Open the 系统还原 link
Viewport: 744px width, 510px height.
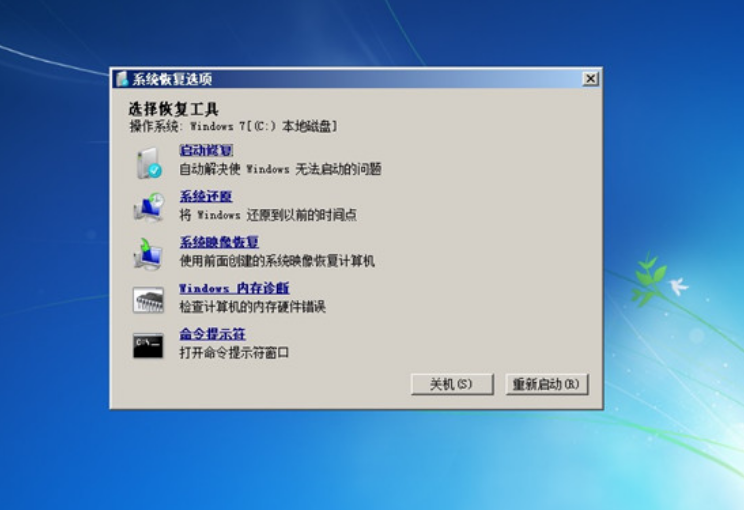206,196
